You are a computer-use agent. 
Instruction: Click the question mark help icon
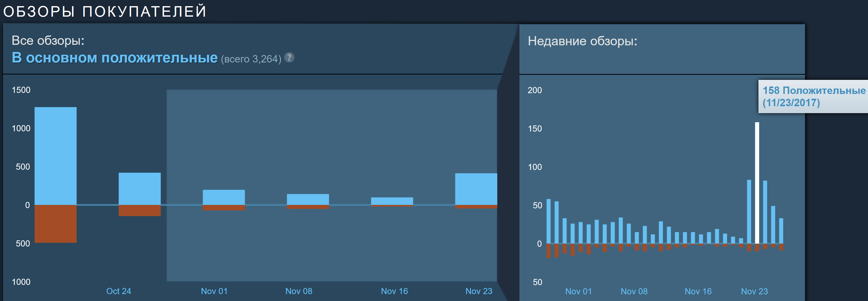(x=289, y=58)
